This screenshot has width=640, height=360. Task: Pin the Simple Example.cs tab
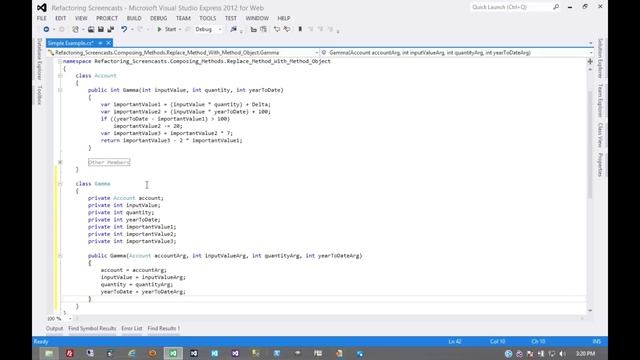pos(100,43)
